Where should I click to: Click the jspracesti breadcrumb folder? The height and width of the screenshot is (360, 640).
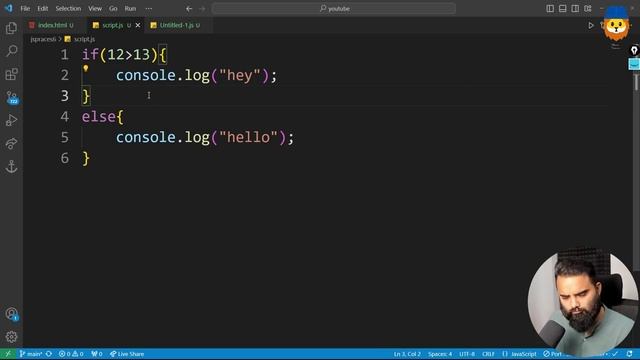tap(43, 39)
